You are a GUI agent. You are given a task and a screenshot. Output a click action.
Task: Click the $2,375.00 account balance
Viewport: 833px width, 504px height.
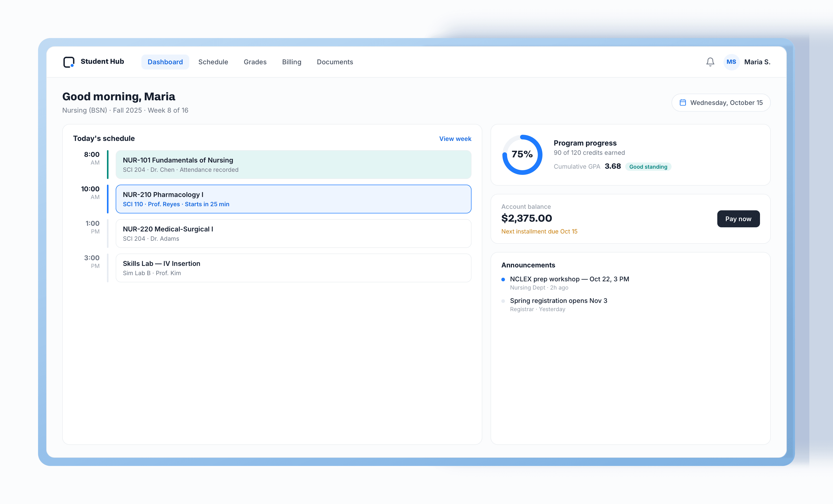tap(526, 218)
